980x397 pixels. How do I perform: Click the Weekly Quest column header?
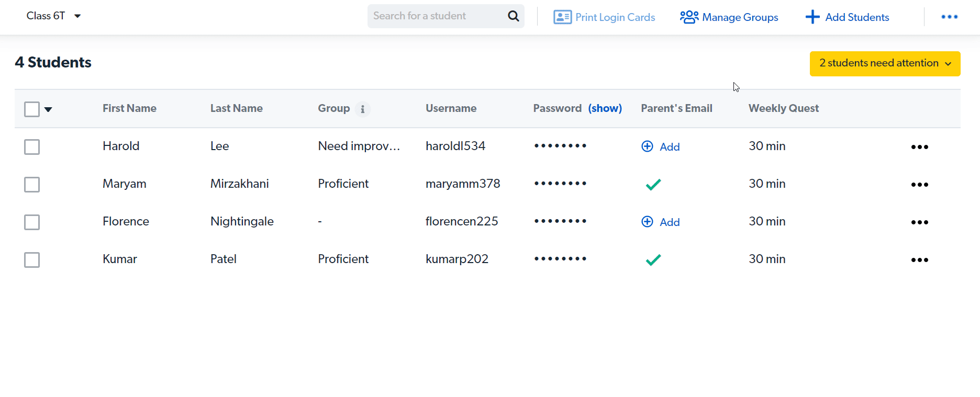(783, 108)
